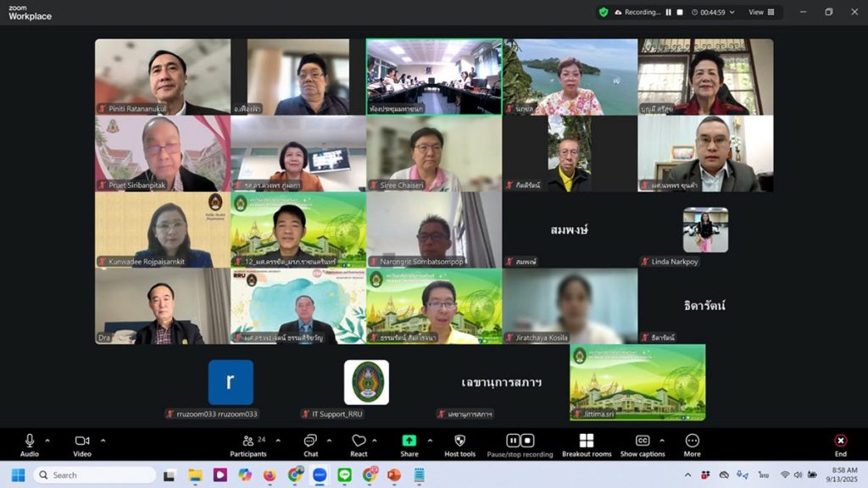Viewport: 868px width, 488px height.
Task: Expand the Share options chevron
Action: tap(430, 441)
